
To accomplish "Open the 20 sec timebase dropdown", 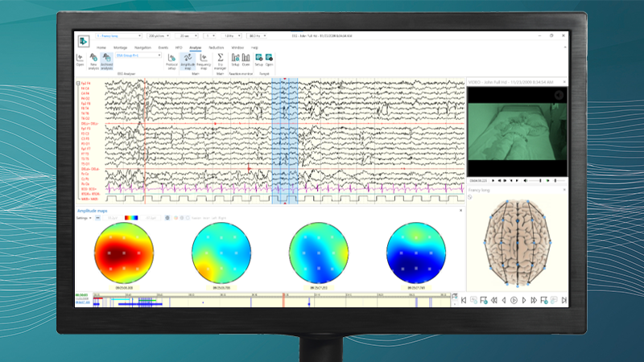I will 187,36.
